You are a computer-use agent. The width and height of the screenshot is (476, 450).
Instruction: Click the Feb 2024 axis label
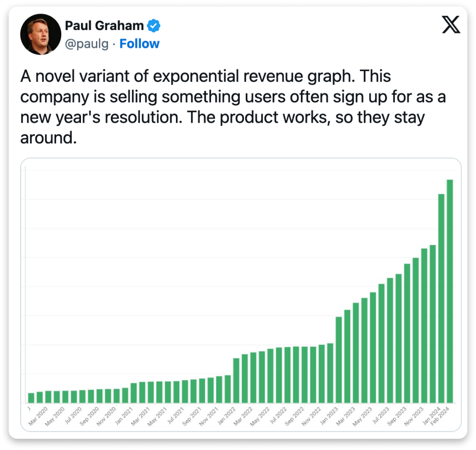(x=439, y=417)
